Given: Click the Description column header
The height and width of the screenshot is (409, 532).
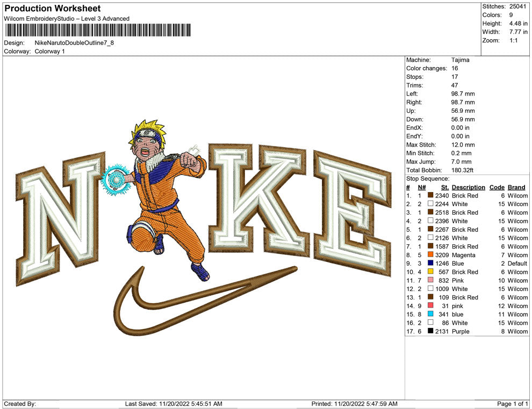Looking at the screenshot, I should click(468, 187).
